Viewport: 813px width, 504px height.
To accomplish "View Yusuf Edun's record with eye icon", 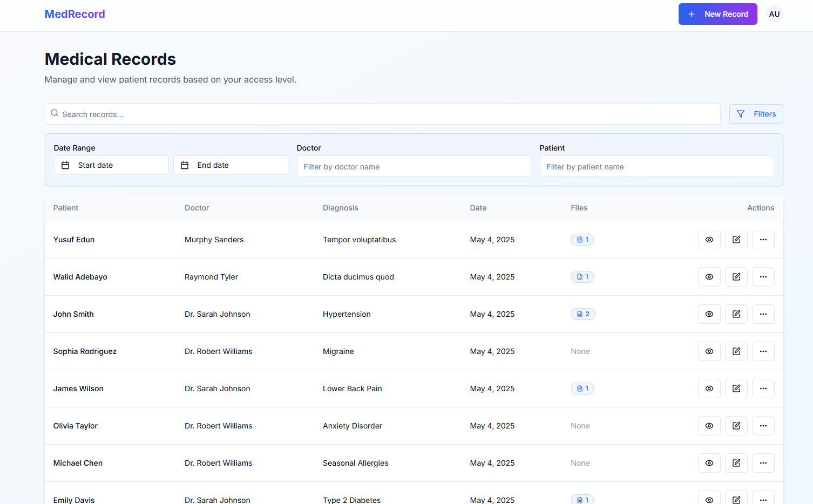I will [709, 240].
